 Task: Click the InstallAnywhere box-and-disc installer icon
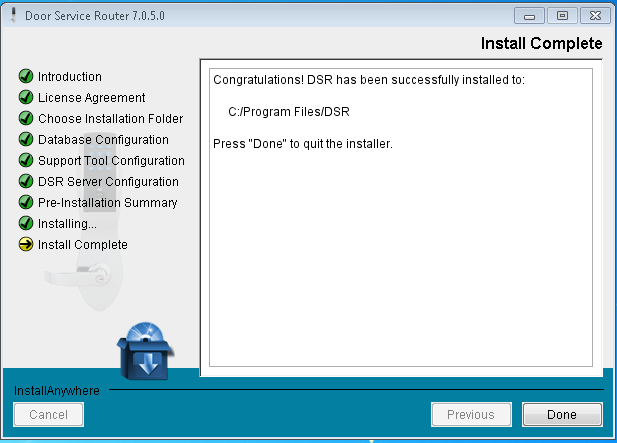[x=145, y=351]
